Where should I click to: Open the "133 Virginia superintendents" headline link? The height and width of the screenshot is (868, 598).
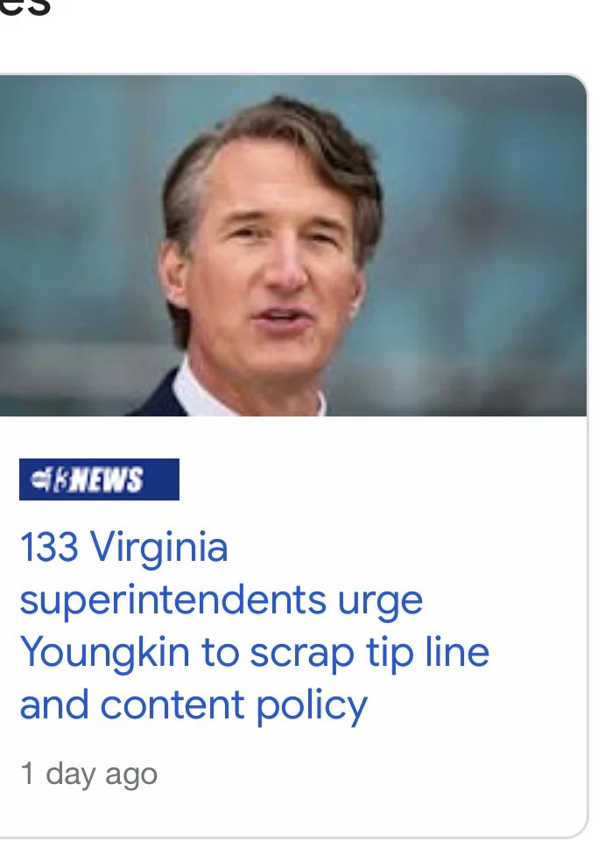coord(254,626)
